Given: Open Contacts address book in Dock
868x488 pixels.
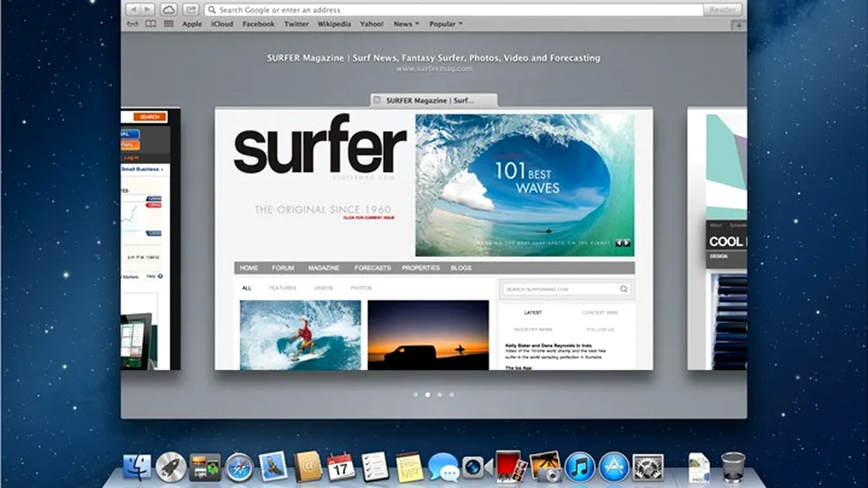Looking at the screenshot, I should pyautogui.click(x=307, y=466).
